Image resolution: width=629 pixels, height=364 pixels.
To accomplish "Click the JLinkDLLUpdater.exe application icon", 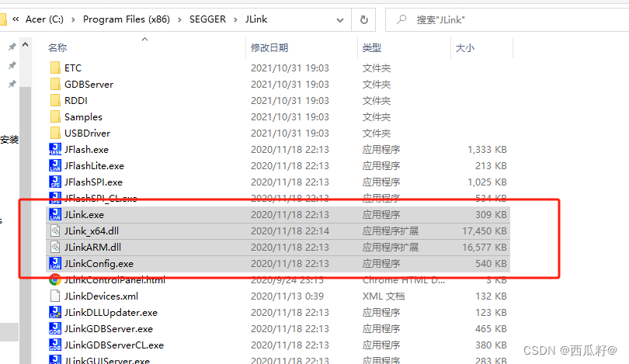I will pos(55,312).
